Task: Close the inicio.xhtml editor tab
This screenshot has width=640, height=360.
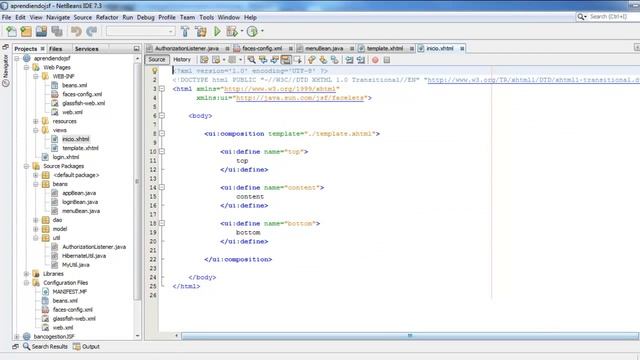Action: [462, 49]
